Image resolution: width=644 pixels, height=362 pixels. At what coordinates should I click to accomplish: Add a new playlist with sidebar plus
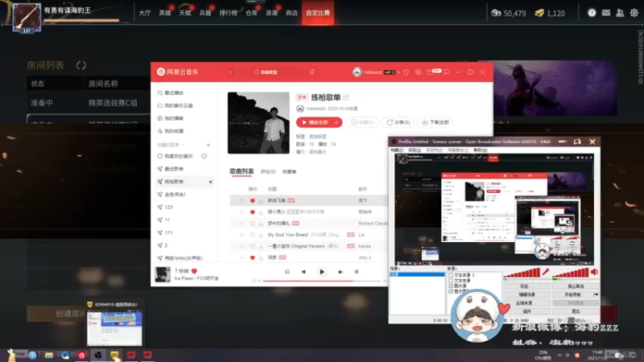point(208,145)
